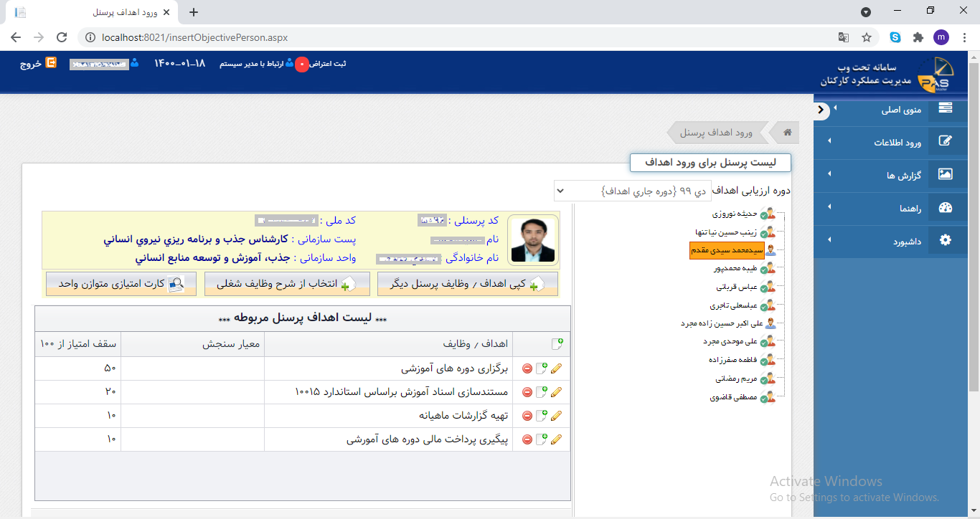Screen dimensions: 980x519
Task: Collapse sidebar with the chevron button
Action: pyautogui.click(x=823, y=111)
